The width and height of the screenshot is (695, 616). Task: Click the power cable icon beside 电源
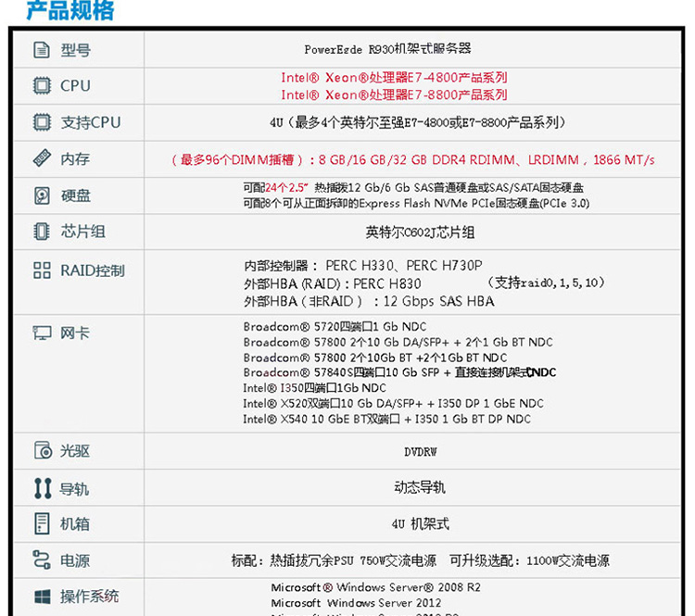coord(42,559)
